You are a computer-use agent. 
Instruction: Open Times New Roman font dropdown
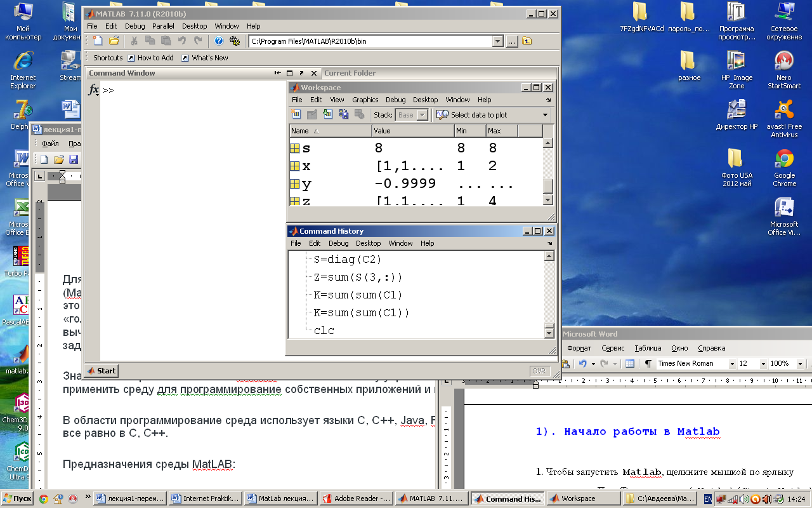tap(732, 364)
